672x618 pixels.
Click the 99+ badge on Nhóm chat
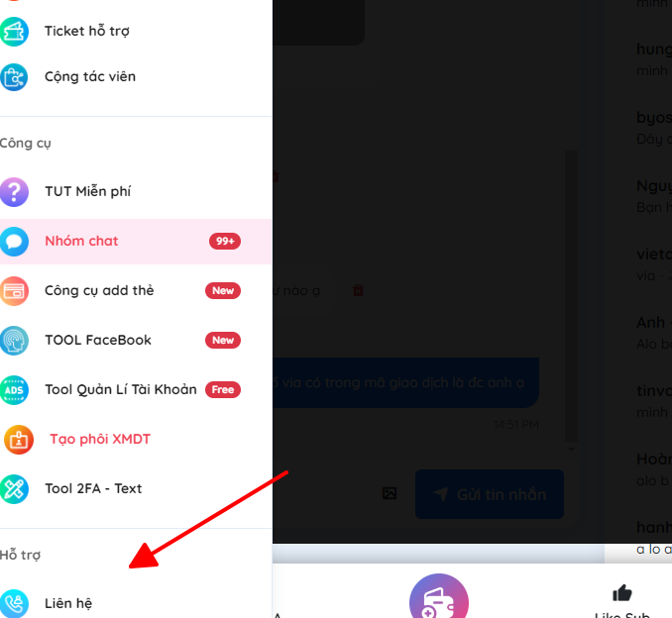(225, 241)
